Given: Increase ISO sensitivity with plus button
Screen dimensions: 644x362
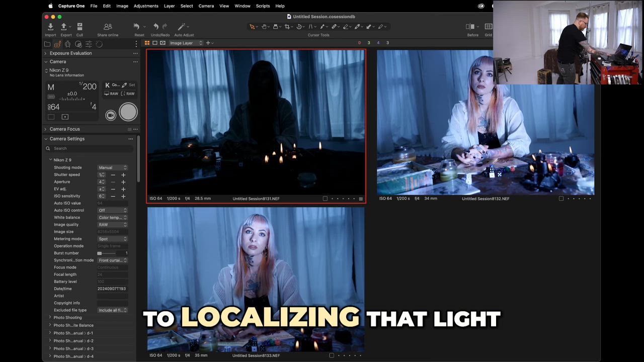Looking at the screenshot, I should coord(123,196).
